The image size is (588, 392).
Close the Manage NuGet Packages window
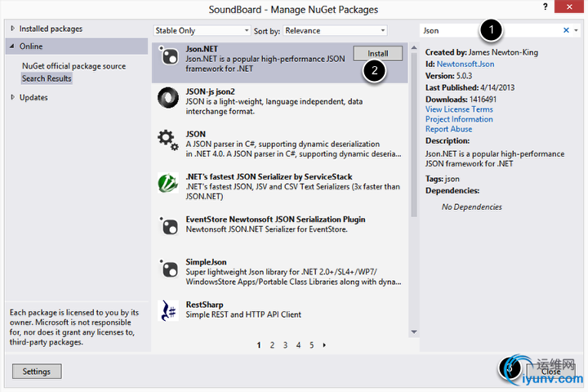pos(569,7)
